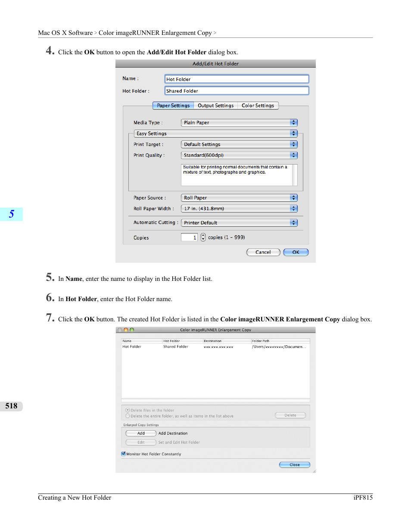This screenshot has height=532, width=411.
Task: Click the red close window button
Action: (x=120, y=330)
